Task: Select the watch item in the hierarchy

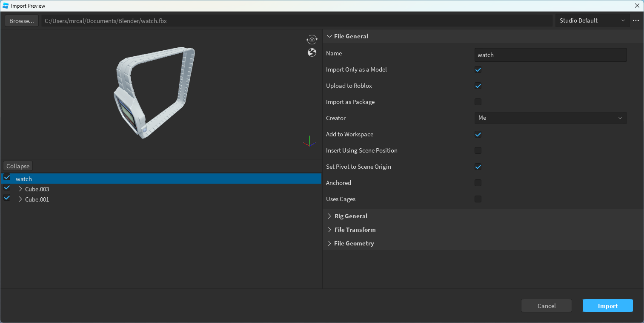Action: [24, 179]
